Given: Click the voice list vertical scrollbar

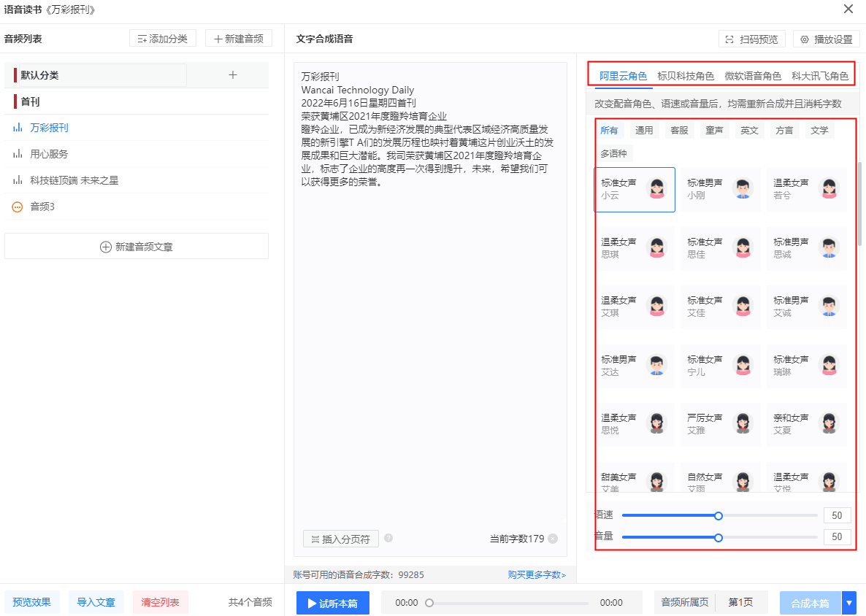Looking at the screenshot, I should (859, 204).
